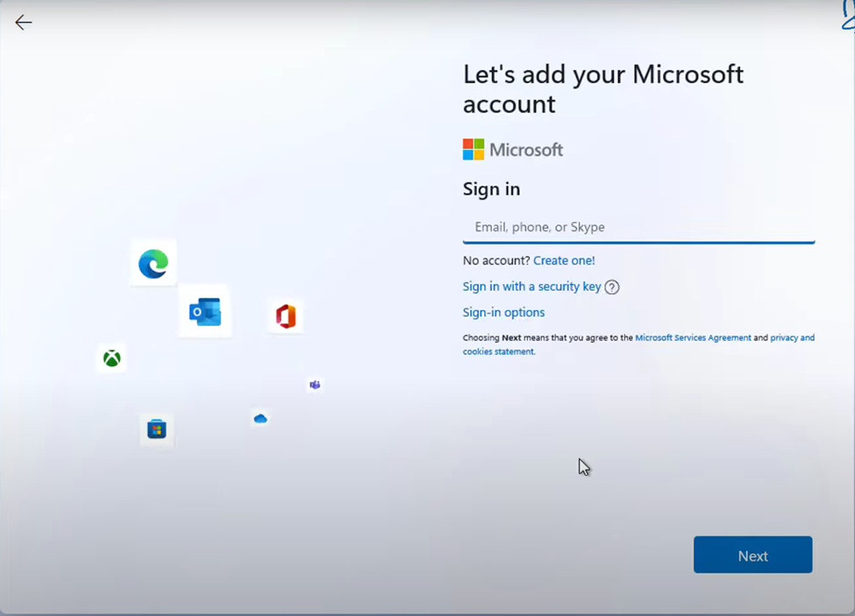Image resolution: width=855 pixels, height=616 pixels.
Task: Go back using the left arrow
Action: [24, 22]
